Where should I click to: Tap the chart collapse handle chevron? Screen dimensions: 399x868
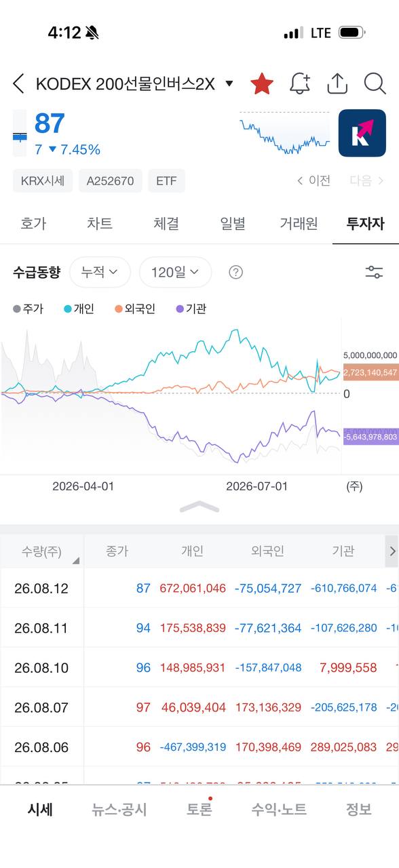click(199, 507)
